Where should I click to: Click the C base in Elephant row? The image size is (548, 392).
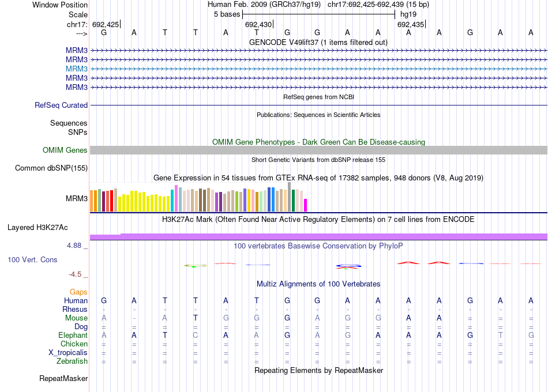pos(196,335)
